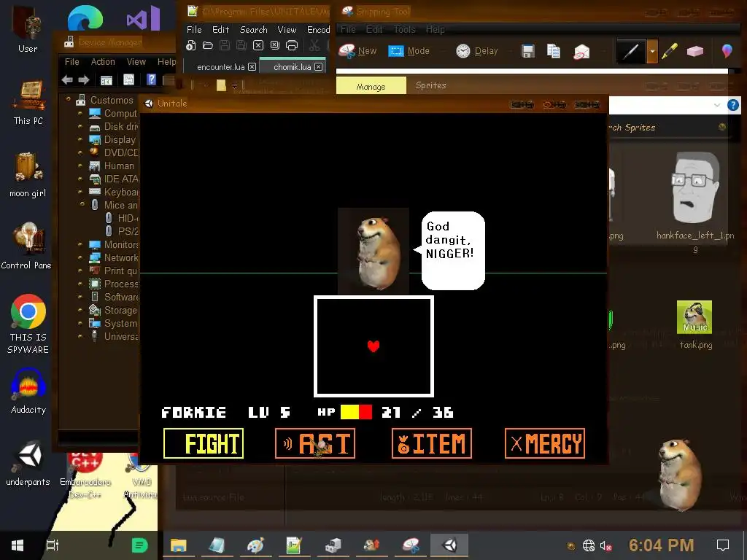This screenshot has width=747, height=560.
Task: Click the Snipping Tool send mail icon
Action: click(x=581, y=52)
